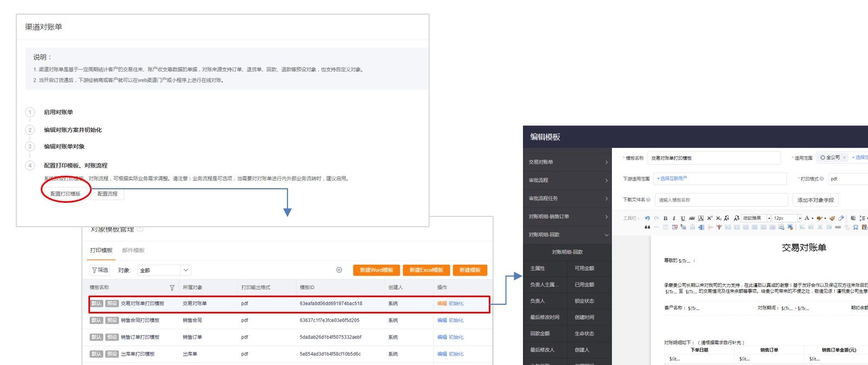Screen dimensions: 868x365
Task: Click the insert table icon in toolbar
Action: 665,227
